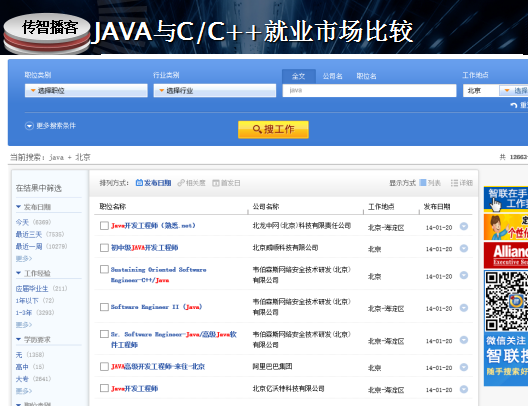Click the 搜工作 search button
The image size is (528, 406).
click(x=273, y=129)
